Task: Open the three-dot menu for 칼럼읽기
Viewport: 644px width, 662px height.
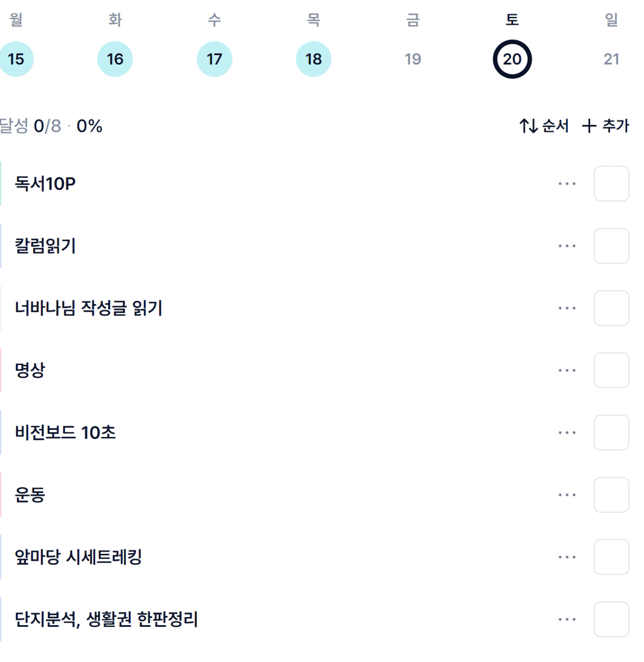Action: [x=567, y=246]
